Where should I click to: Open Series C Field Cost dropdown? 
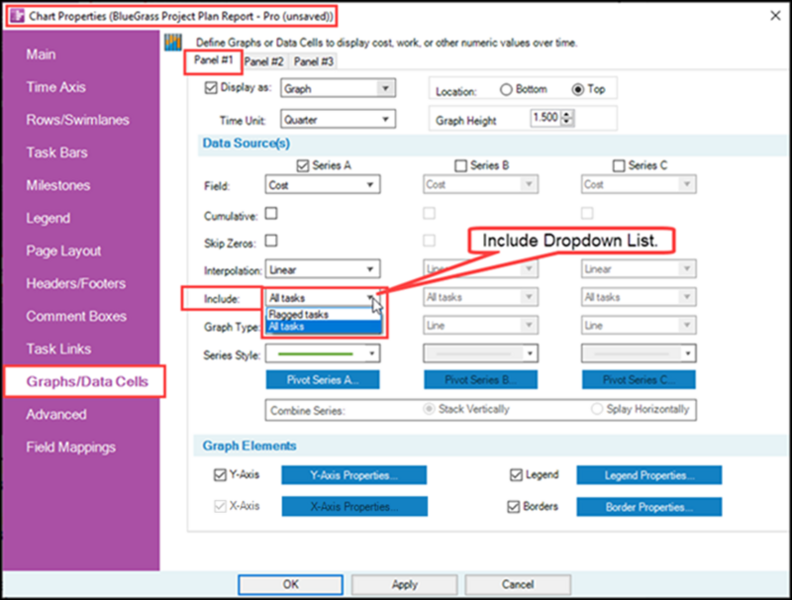click(x=638, y=184)
